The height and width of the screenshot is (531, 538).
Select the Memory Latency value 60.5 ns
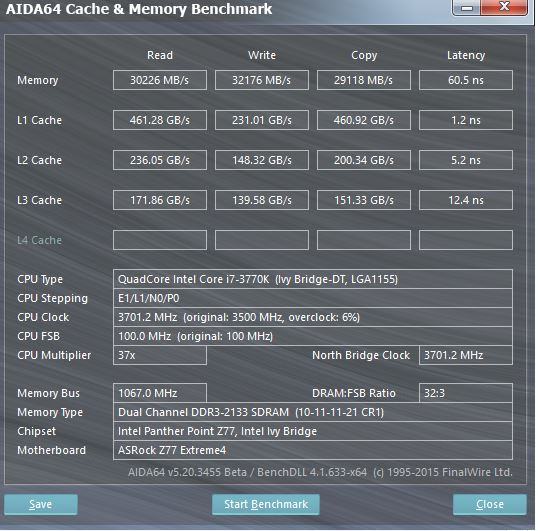pos(466,80)
